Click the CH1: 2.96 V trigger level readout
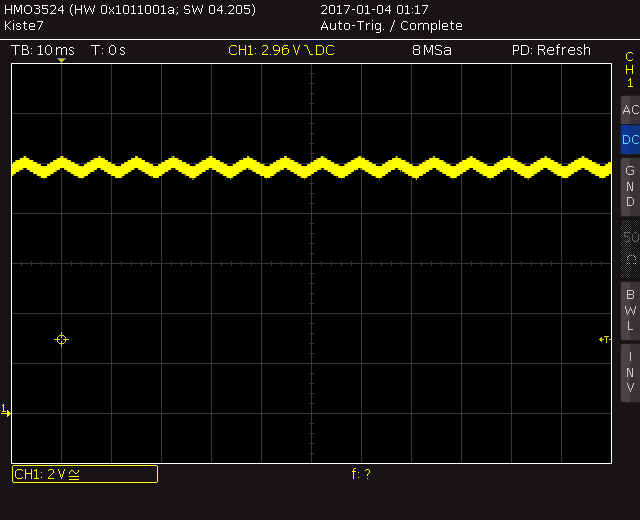Screen dimensions: 640x520 [x=281, y=50]
